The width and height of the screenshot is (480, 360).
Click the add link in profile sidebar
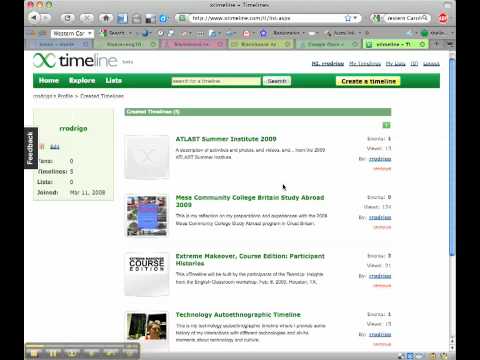[x=55, y=147]
